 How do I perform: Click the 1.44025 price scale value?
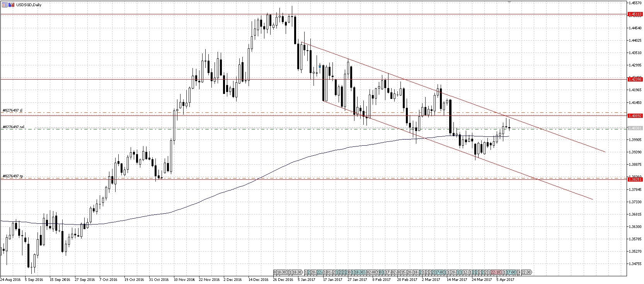coord(635,40)
